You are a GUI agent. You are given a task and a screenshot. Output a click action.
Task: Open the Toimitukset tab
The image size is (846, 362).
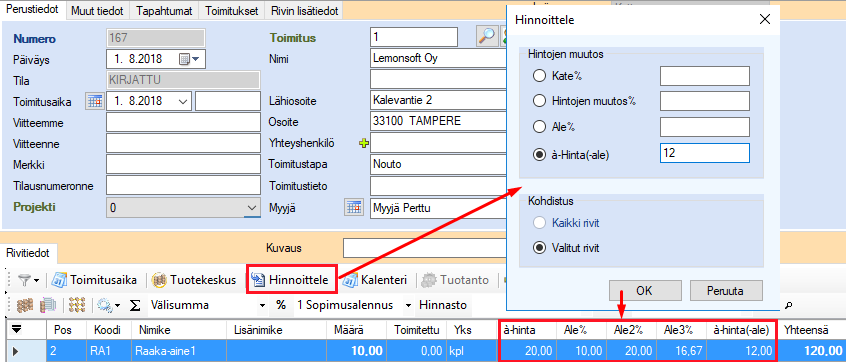(x=232, y=11)
